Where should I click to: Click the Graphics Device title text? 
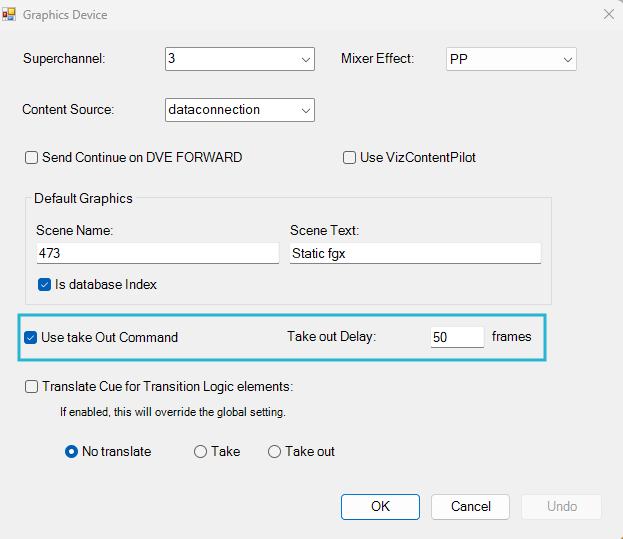click(x=65, y=15)
